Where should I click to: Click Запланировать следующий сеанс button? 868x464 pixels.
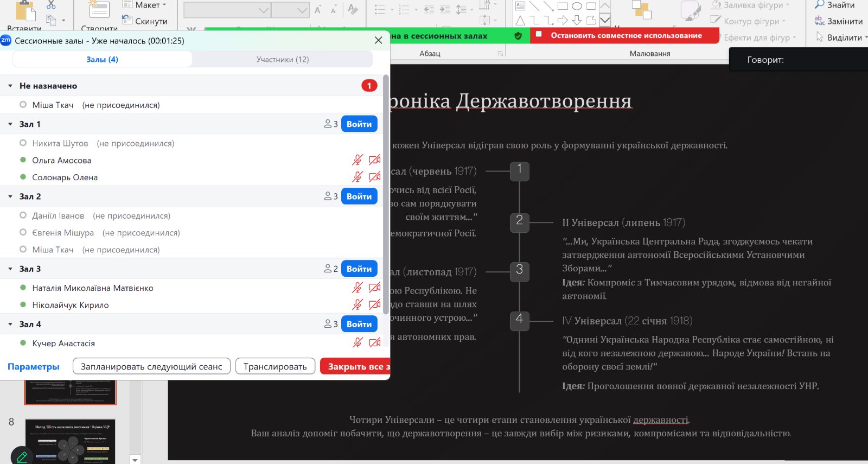[151, 366]
